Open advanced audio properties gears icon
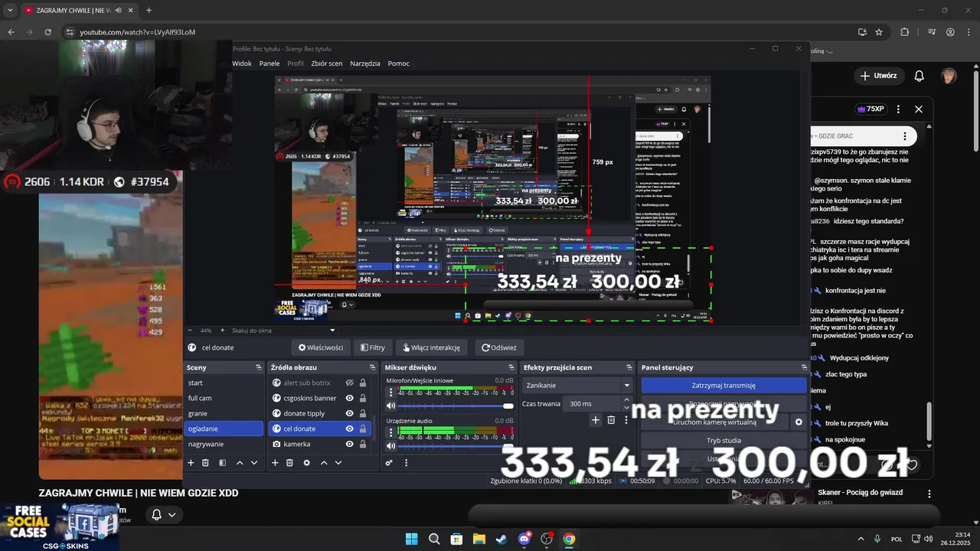 click(389, 463)
